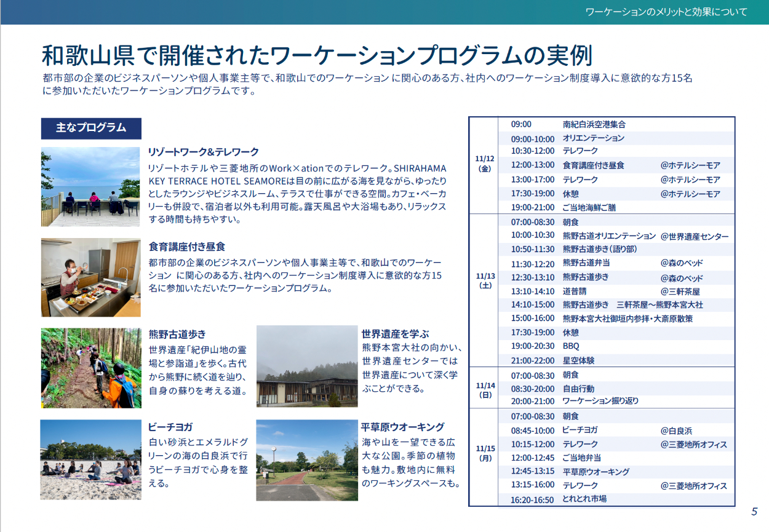Click page number 5 in the corner

click(754, 512)
